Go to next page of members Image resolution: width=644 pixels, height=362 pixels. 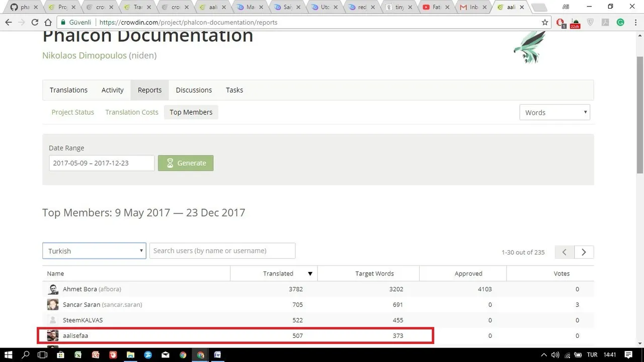click(x=584, y=252)
